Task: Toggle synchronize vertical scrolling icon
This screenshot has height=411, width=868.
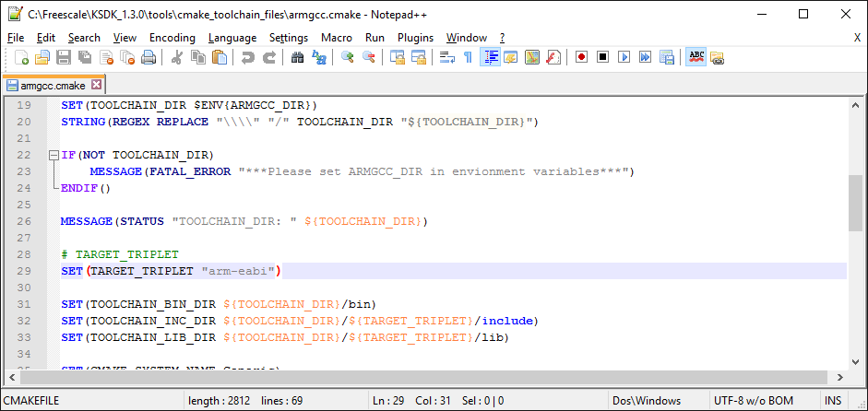Action: [397, 57]
